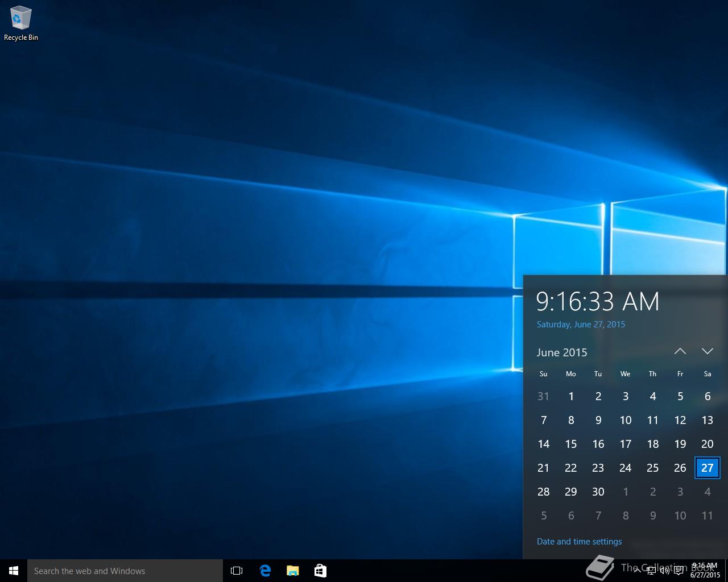Open the Action Center notifications icon
This screenshot has height=582, width=728.
678,571
